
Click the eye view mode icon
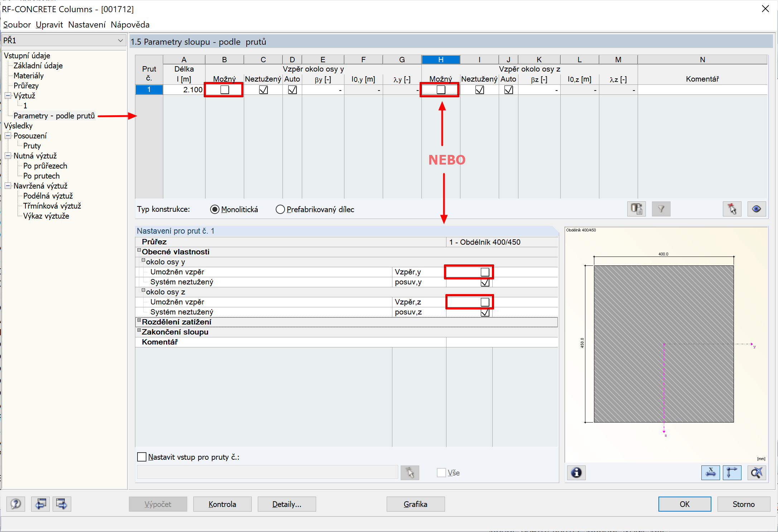757,209
